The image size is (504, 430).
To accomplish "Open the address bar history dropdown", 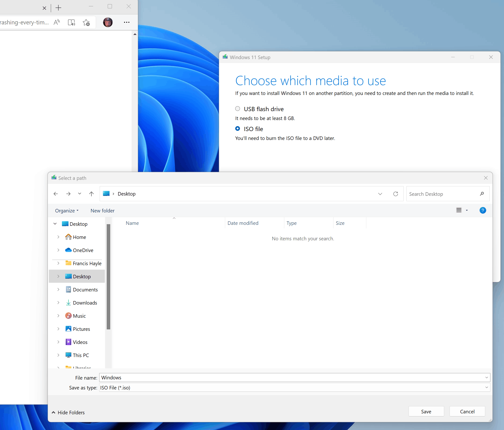I will pyautogui.click(x=380, y=194).
